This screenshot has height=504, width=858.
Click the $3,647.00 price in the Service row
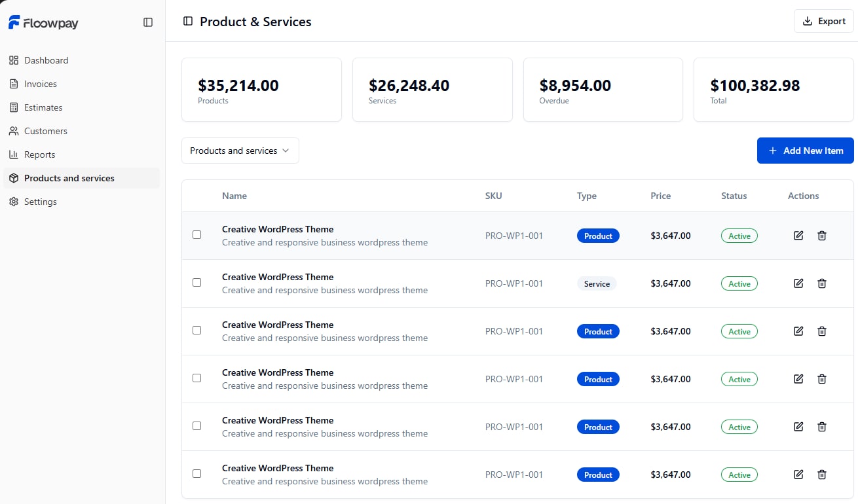671,283
